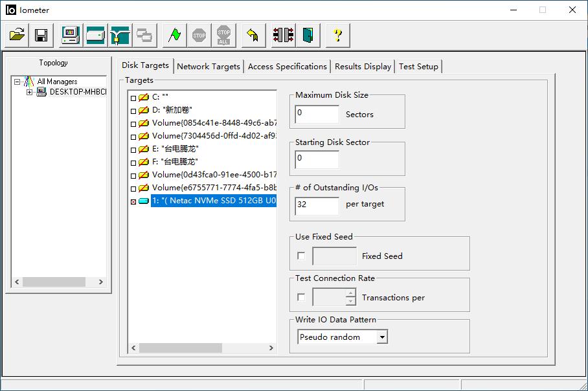Check the D: 新加卷 target box
This screenshot has height=391, width=588.
pyautogui.click(x=133, y=111)
